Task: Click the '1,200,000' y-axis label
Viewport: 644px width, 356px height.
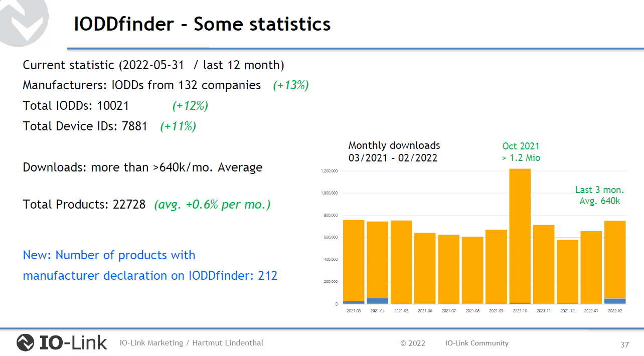Action: pyautogui.click(x=329, y=171)
